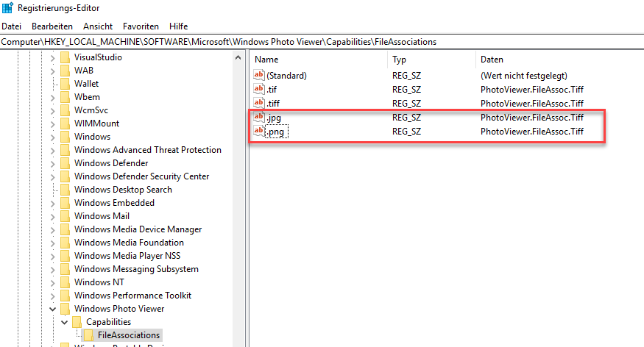Select the Windows Desktop Search folder icon
Viewport: 644px width, 347px height.
pyautogui.click(x=65, y=190)
